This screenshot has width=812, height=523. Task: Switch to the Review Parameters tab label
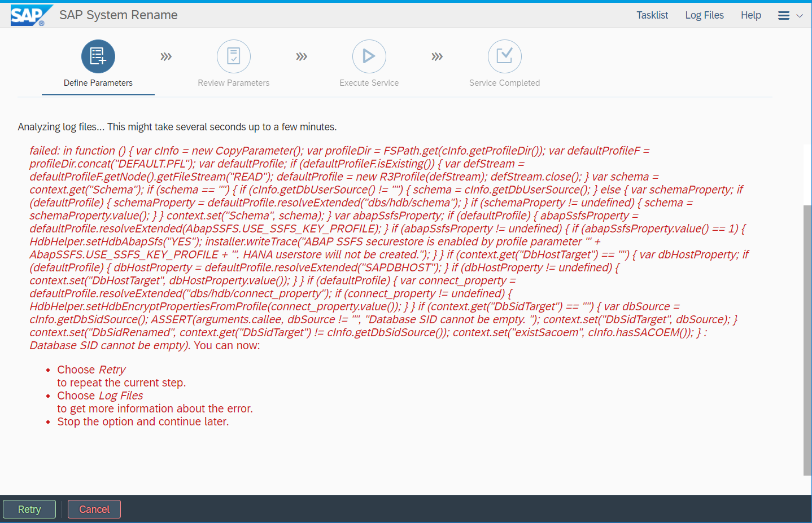pyautogui.click(x=234, y=83)
